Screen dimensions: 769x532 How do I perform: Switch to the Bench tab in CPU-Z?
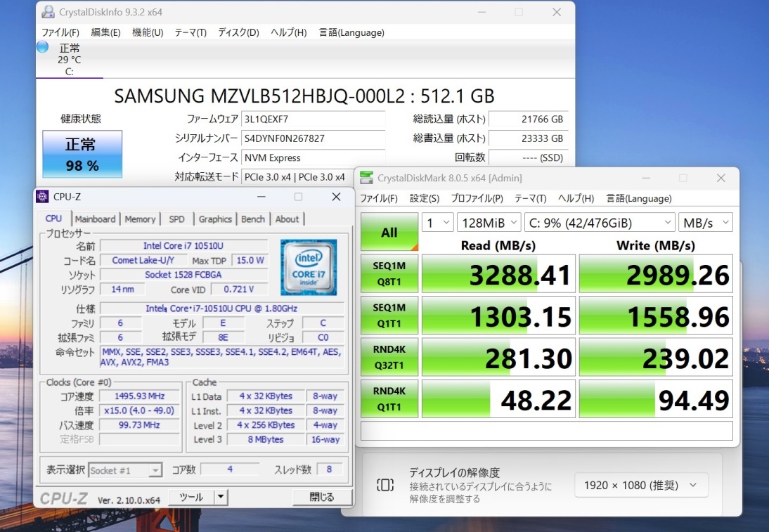(x=252, y=219)
